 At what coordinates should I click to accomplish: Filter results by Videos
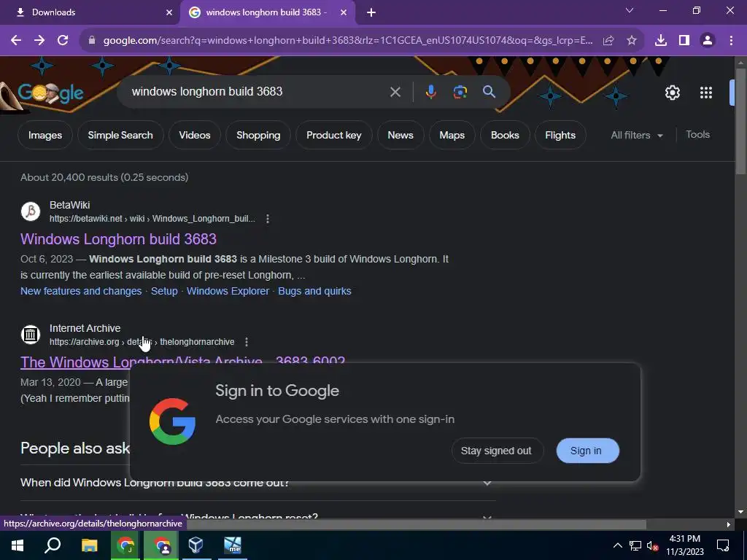(x=195, y=135)
